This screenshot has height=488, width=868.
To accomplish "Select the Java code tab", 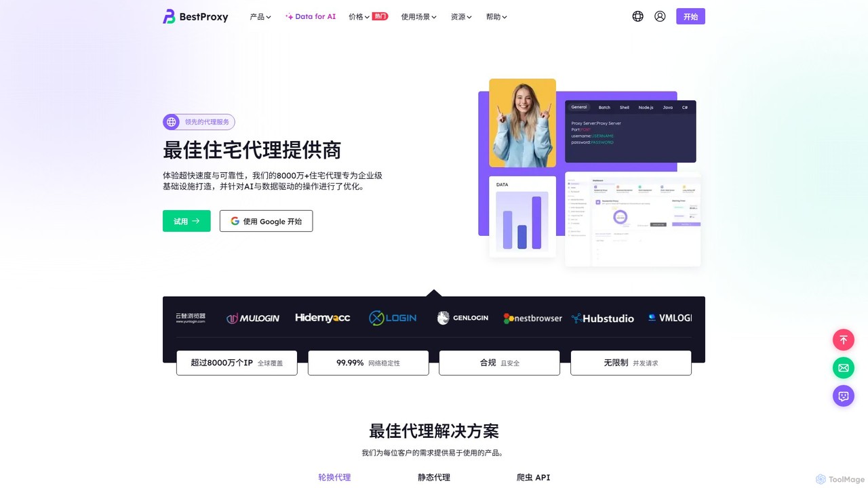I will tap(668, 107).
